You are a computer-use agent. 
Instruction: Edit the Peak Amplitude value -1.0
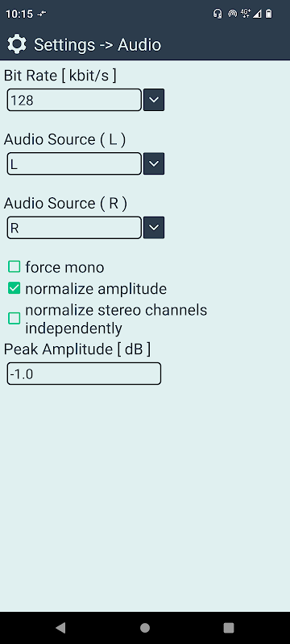pyautogui.click(x=84, y=374)
